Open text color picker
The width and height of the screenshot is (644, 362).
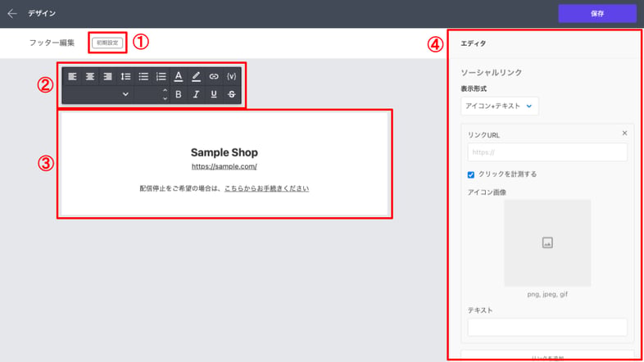(x=179, y=76)
